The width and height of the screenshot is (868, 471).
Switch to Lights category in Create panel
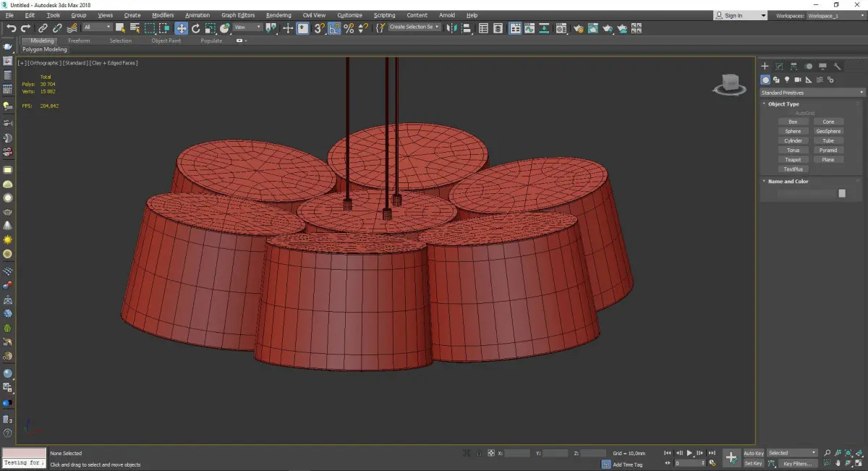click(x=786, y=80)
